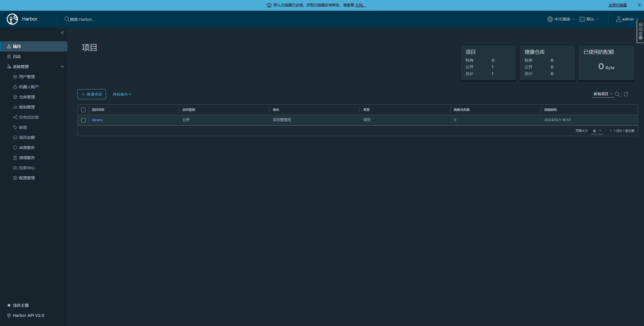
Task: Switch to 浅色主题 light theme
Action: point(20,305)
